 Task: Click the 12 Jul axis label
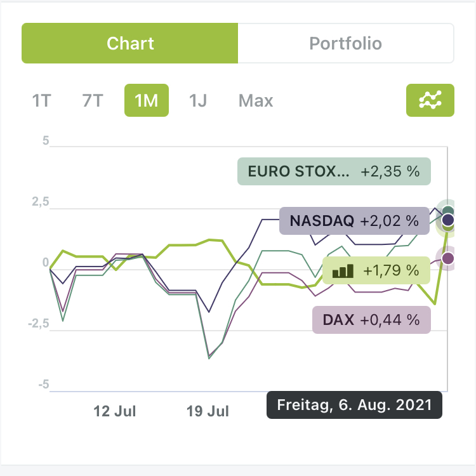tap(115, 411)
